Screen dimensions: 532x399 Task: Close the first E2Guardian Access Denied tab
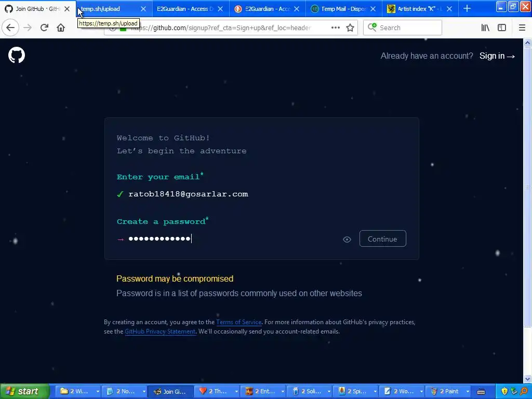[220, 9]
